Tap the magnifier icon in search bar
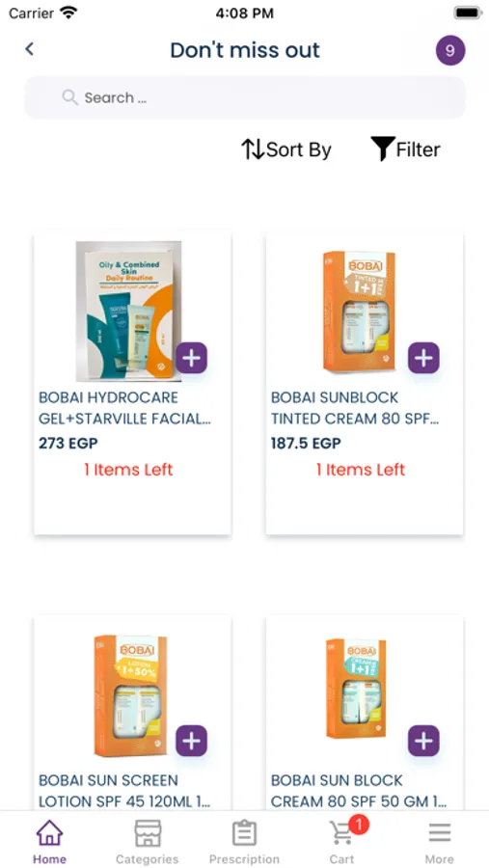489x868 pixels. pos(69,97)
